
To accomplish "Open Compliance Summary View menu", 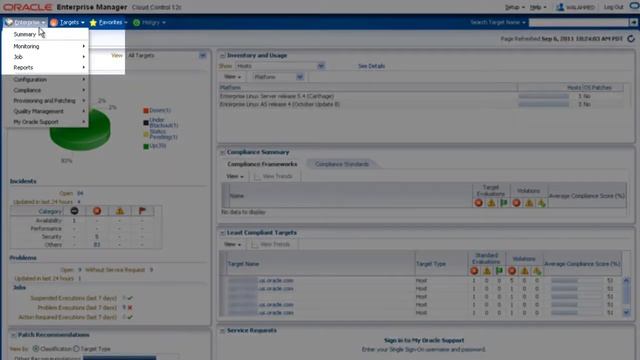I will click(x=235, y=176).
